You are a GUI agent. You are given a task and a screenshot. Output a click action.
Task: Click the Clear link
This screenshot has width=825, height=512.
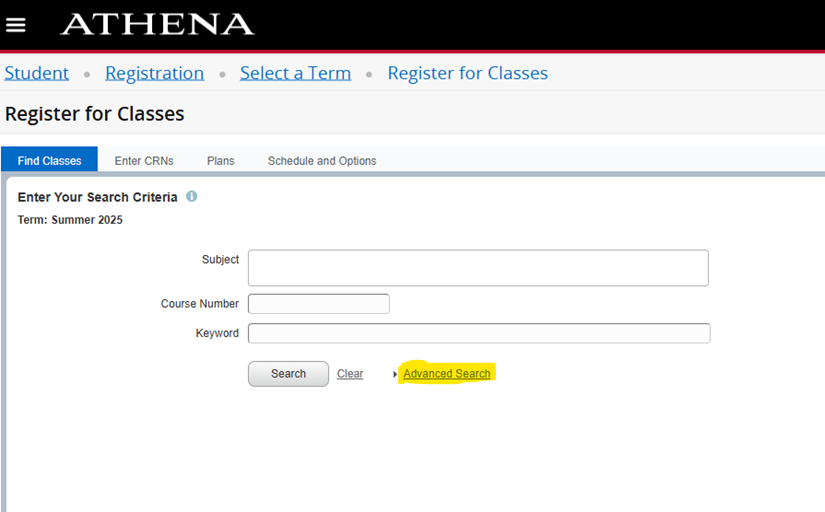pos(350,374)
